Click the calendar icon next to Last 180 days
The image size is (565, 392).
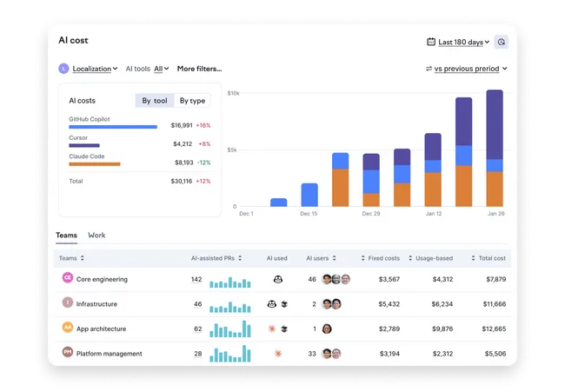pos(431,42)
